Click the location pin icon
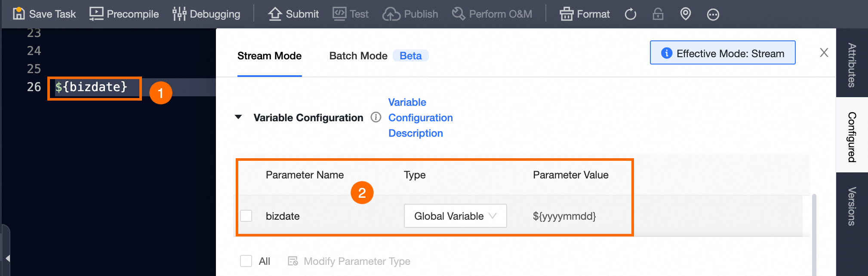 tap(686, 14)
